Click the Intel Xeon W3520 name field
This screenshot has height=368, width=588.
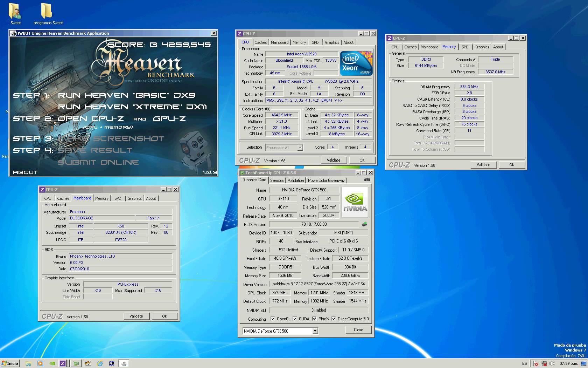pyautogui.click(x=302, y=54)
